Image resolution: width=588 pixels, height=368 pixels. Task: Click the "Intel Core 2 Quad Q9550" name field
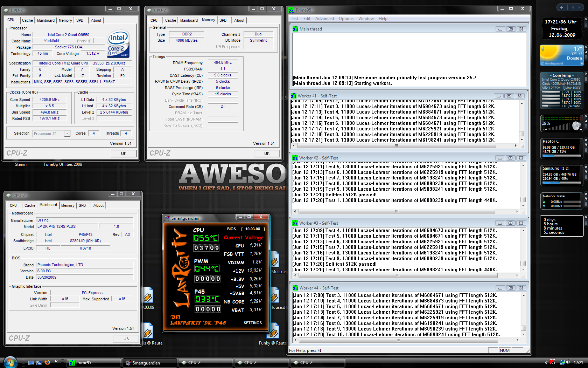[69, 35]
